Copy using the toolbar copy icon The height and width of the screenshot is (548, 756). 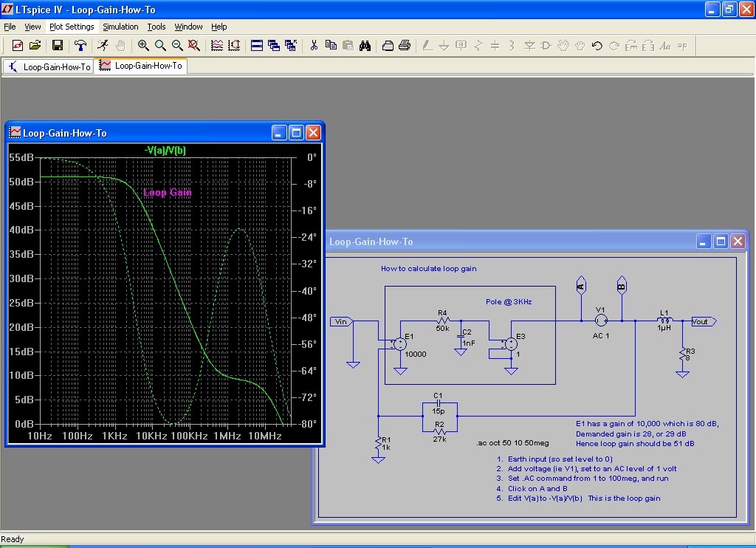point(331,45)
